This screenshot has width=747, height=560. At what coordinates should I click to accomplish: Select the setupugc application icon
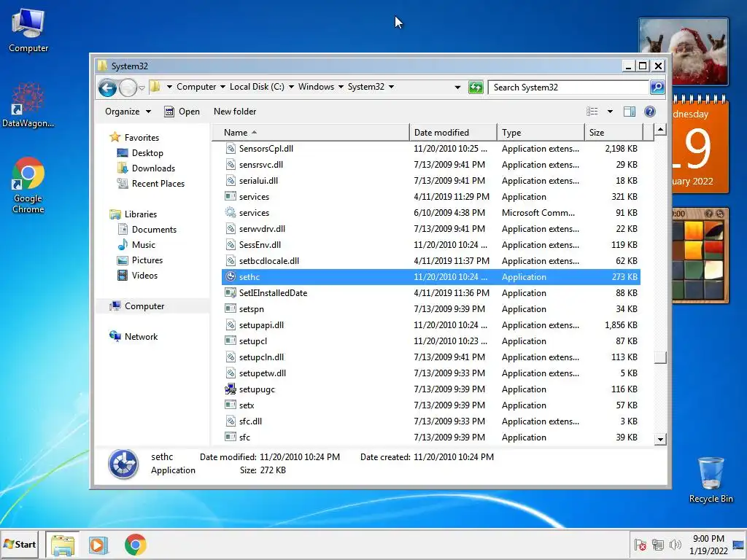coord(231,389)
